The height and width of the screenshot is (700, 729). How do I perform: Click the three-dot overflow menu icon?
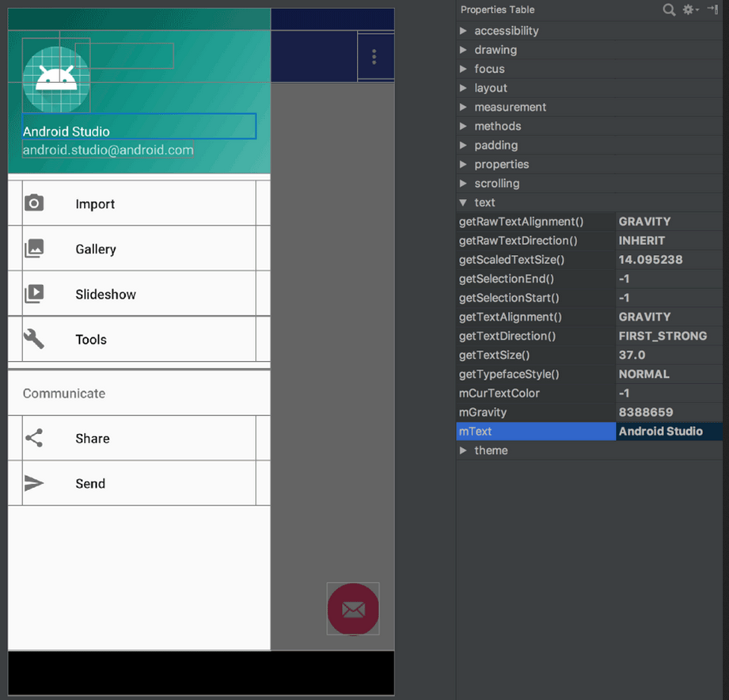(x=374, y=57)
